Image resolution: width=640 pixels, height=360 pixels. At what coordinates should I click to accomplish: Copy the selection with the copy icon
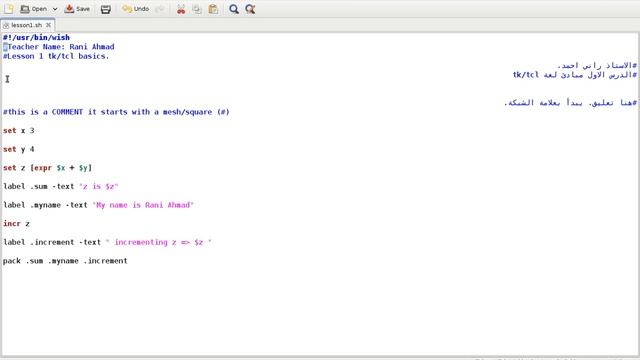pyautogui.click(x=197, y=9)
